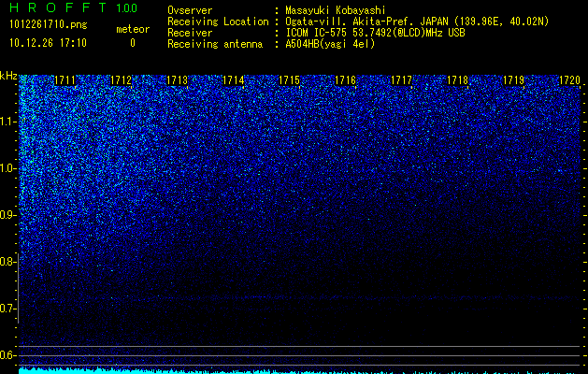Click the Ogata-vill. Akita-Pref. JAPAN location text
The width and height of the screenshot is (588, 374).
(417, 22)
